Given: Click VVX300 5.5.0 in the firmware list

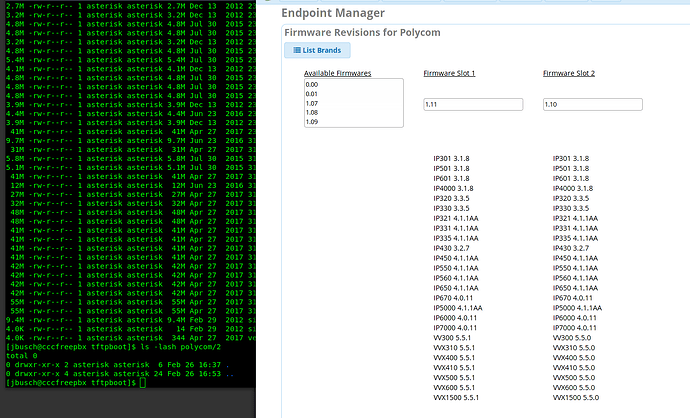Looking at the screenshot, I should coord(572,338).
